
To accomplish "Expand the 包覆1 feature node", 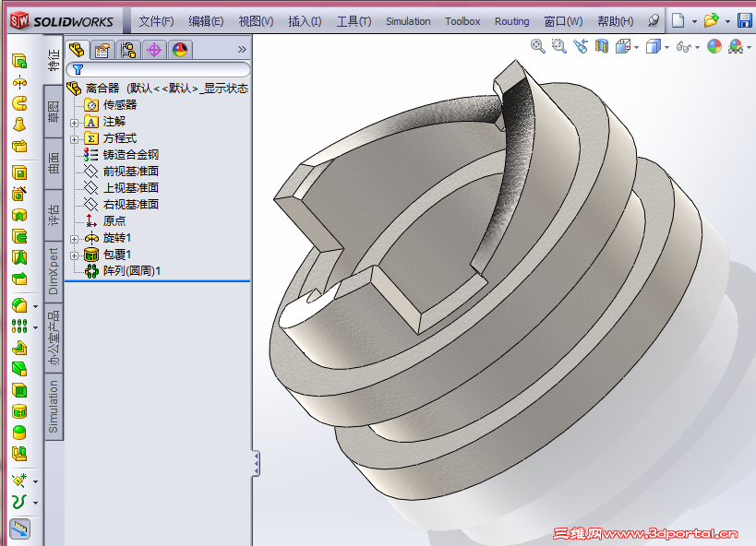I will pyautogui.click(x=74, y=255).
